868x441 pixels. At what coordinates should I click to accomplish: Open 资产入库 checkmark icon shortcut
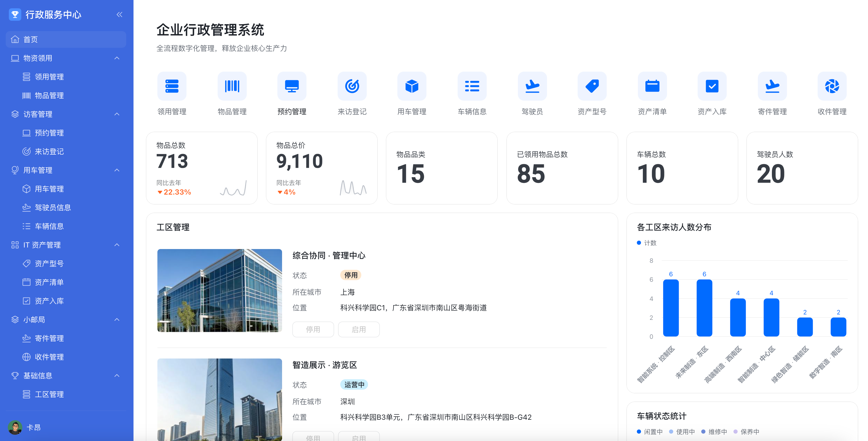[712, 86]
